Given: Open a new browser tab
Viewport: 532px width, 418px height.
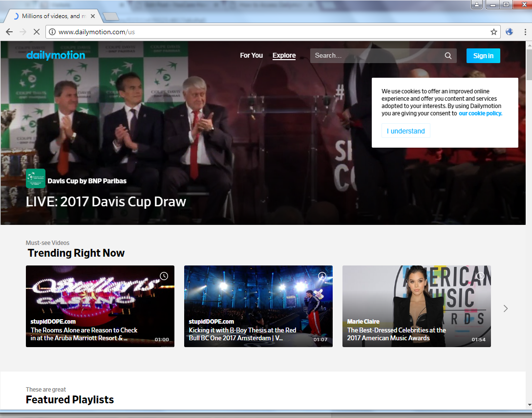Looking at the screenshot, I should pos(110,16).
